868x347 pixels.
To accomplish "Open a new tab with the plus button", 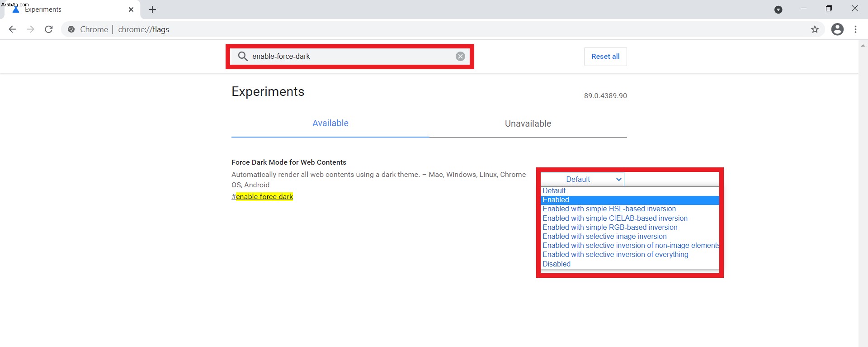I will tap(153, 10).
